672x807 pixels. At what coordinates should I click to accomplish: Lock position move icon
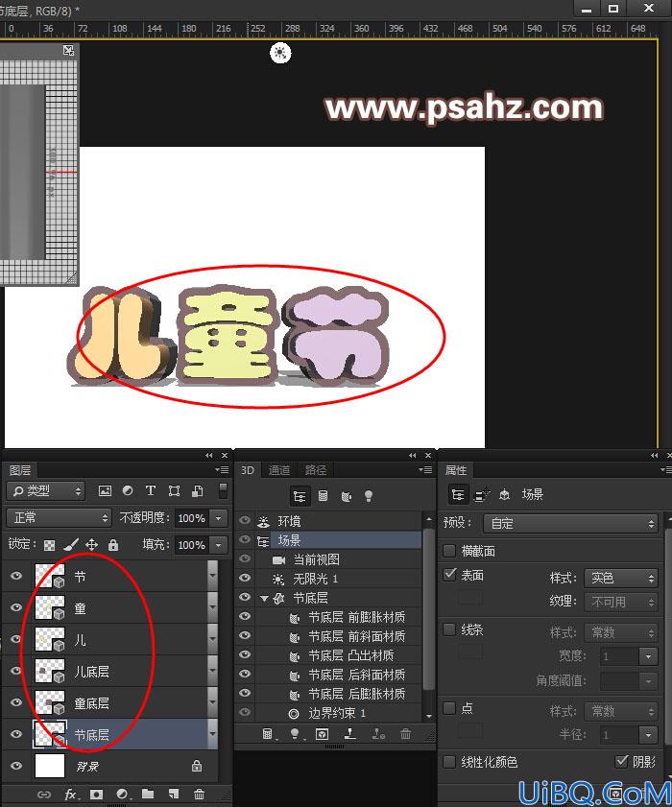(x=91, y=544)
